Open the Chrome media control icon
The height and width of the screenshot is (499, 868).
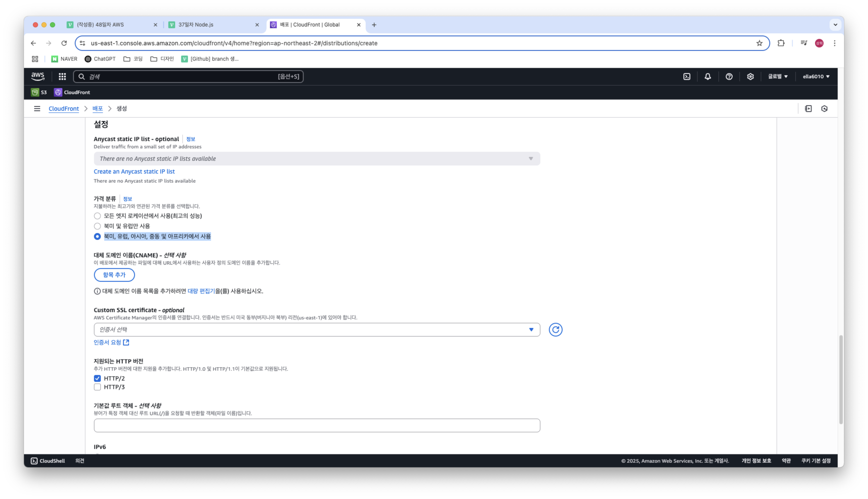[x=804, y=43]
